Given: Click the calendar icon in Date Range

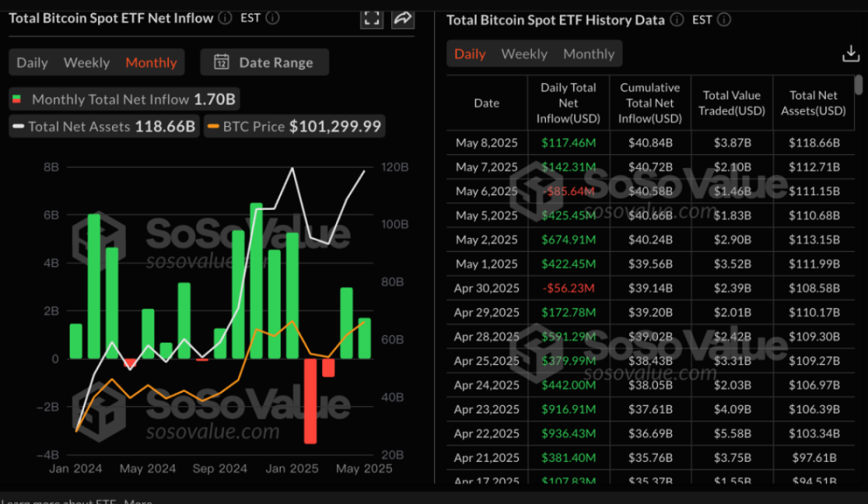Looking at the screenshot, I should [222, 62].
